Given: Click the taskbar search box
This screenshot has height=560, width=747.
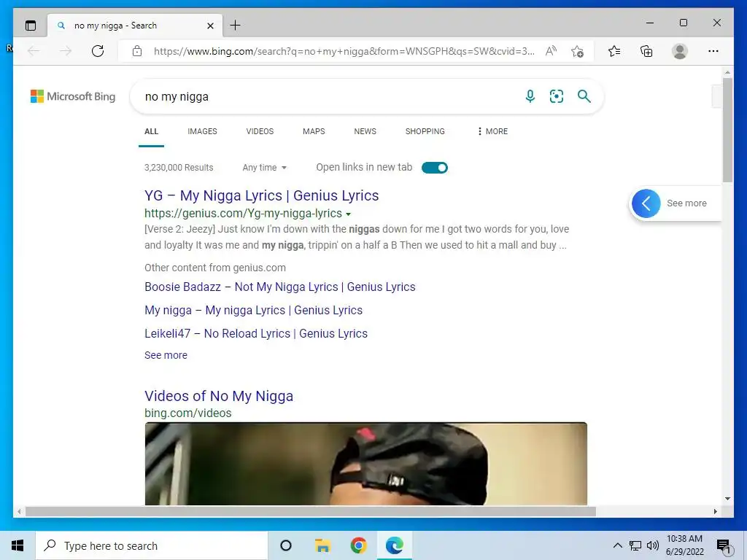Looking at the screenshot, I should pyautogui.click(x=152, y=545).
